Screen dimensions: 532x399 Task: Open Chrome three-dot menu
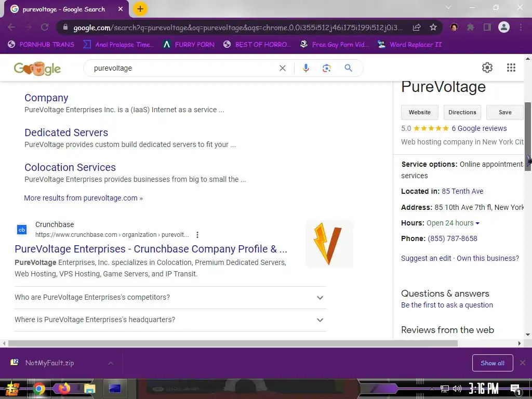[x=521, y=27]
